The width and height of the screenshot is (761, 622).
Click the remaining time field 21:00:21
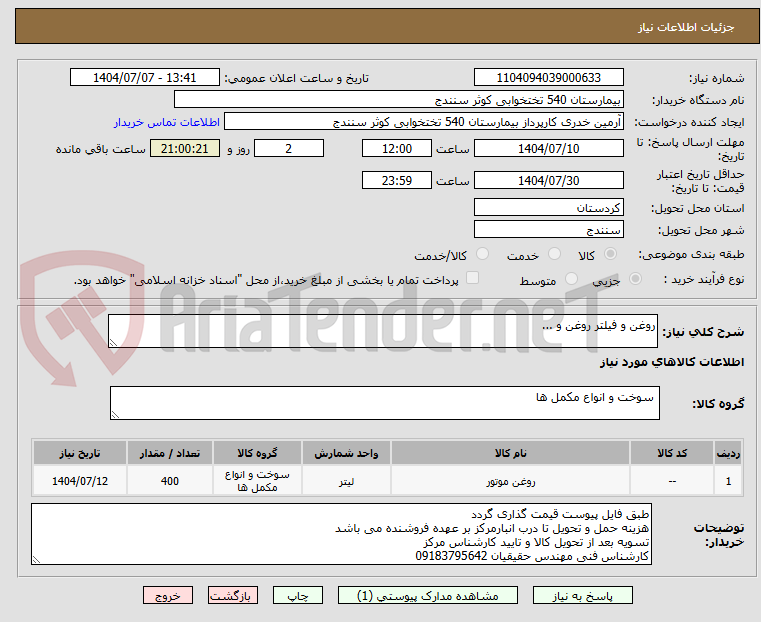tap(184, 148)
